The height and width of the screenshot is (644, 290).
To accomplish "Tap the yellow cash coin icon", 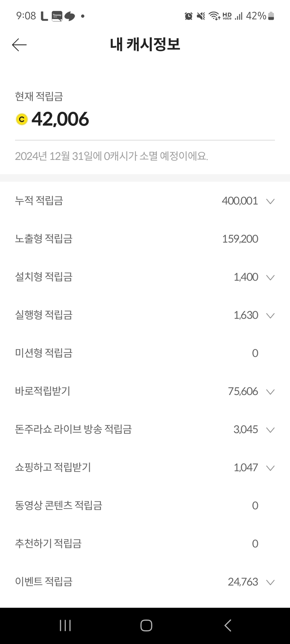I will 22,119.
